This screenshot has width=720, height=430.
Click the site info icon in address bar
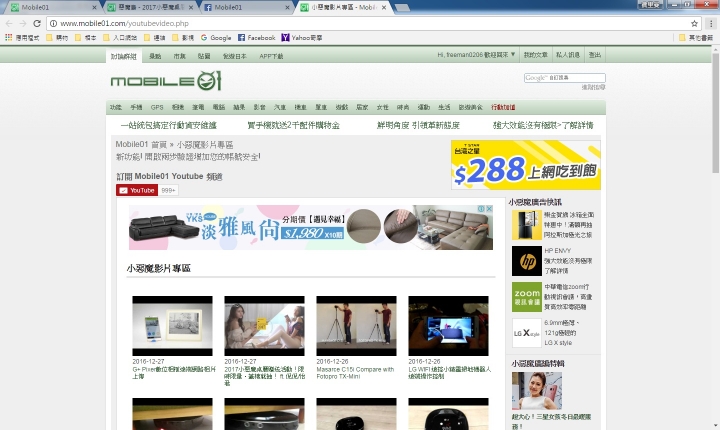coord(53,23)
